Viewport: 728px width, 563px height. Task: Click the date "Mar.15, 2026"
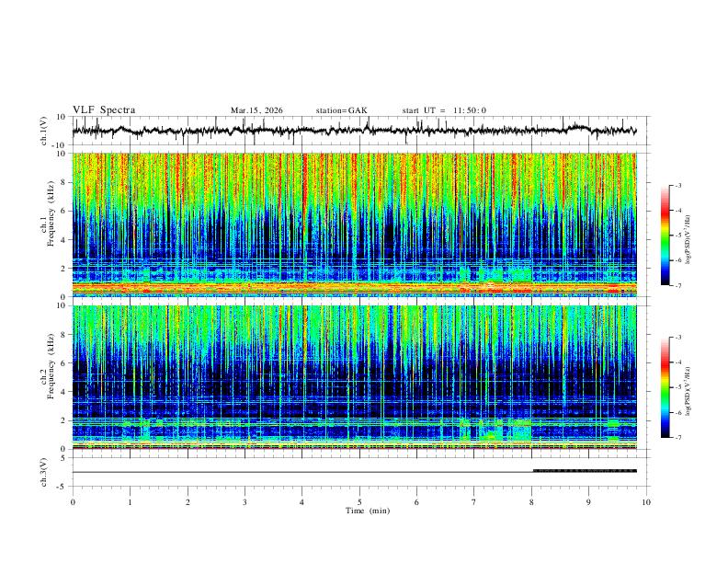point(256,110)
